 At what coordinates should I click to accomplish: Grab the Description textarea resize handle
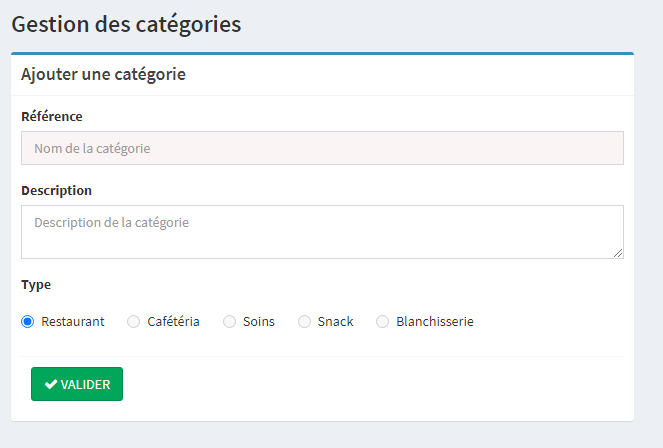(x=618, y=253)
